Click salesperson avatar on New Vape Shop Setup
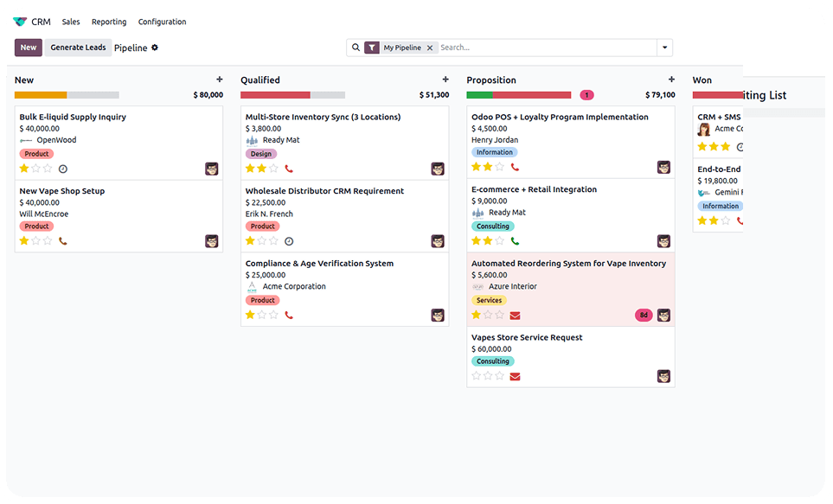The image size is (833, 504). 211,241
